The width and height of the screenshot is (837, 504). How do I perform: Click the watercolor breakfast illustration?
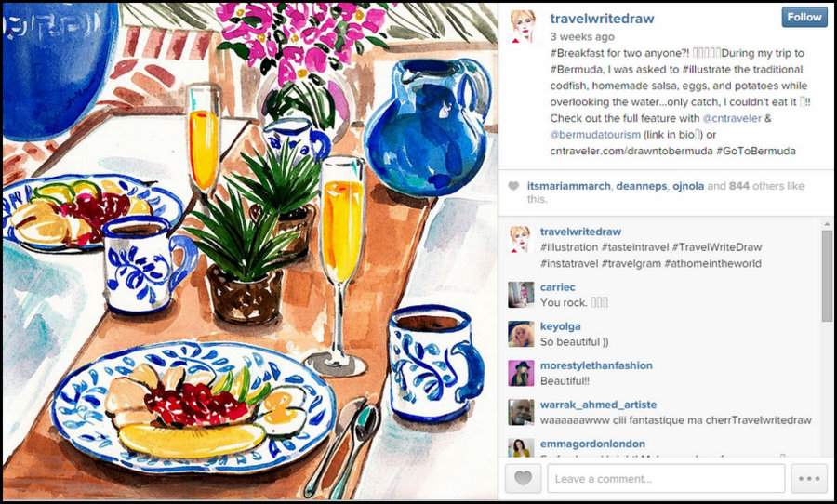(x=250, y=251)
